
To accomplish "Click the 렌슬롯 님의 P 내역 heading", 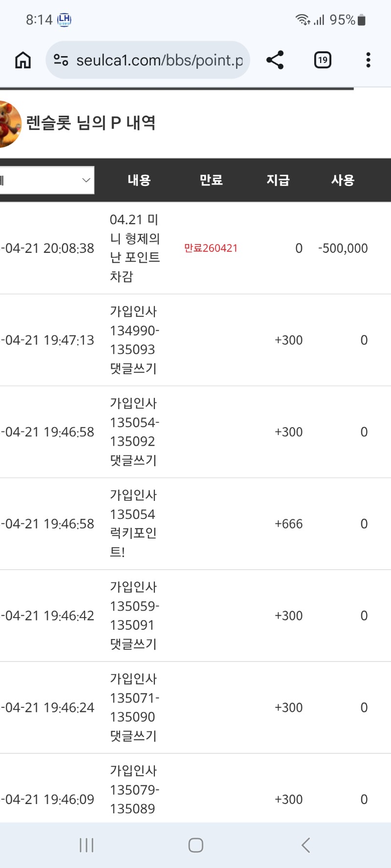I will pos(91,123).
